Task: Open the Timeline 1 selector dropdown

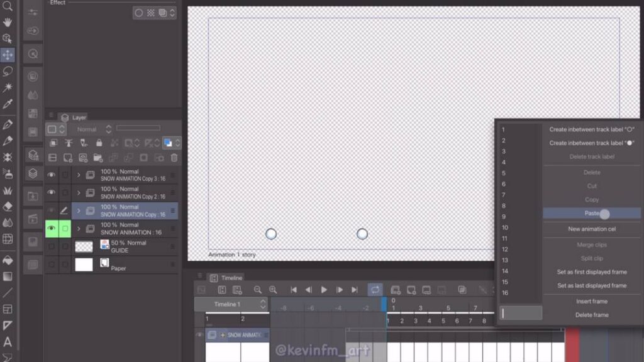Action: click(x=231, y=304)
